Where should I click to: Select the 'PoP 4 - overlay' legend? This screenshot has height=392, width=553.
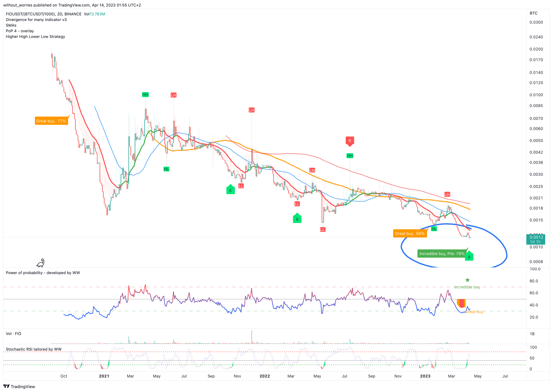tap(20, 31)
